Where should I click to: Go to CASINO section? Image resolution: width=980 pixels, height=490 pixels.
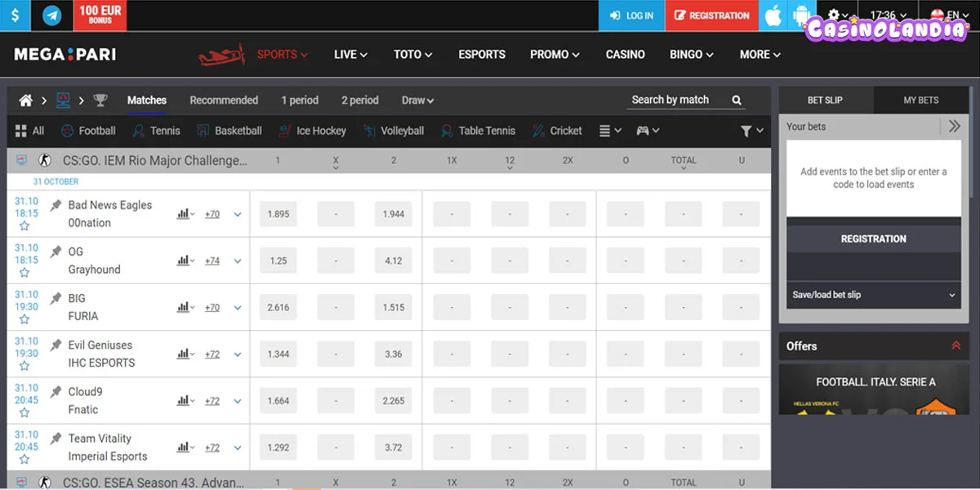tap(626, 55)
